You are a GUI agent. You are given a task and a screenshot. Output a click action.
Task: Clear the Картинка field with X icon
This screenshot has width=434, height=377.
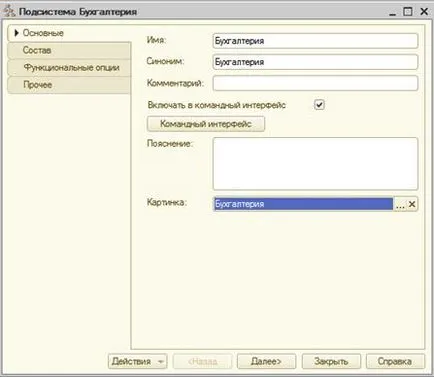click(x=412, y=204)
